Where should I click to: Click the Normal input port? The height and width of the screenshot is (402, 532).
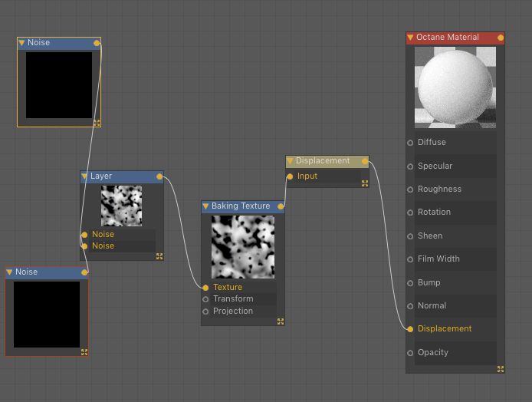[410, 306]
